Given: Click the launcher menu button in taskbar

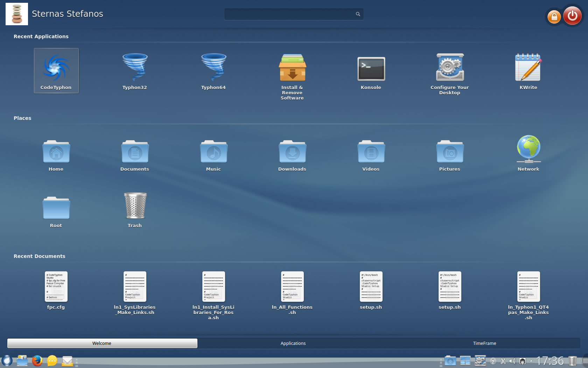Looking at the screenshot, I should [x=7, y=361].
